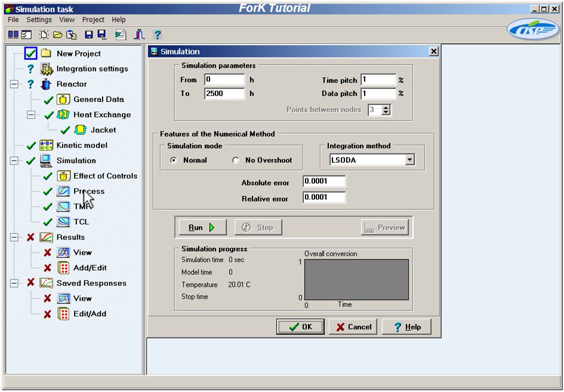The image size is (564, 392).
Task: Open the View menu
Action: (67, 20)
